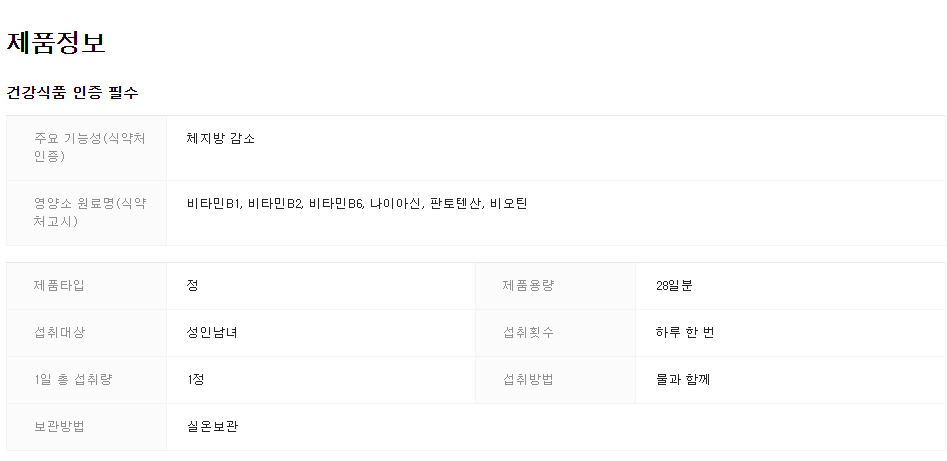The image size is (947, 461).
Task: Select the 물과 함께 value text
Action: 683,379
